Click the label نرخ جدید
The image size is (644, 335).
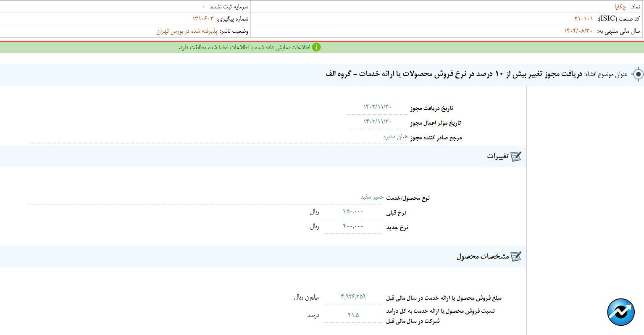pos(397,228)
